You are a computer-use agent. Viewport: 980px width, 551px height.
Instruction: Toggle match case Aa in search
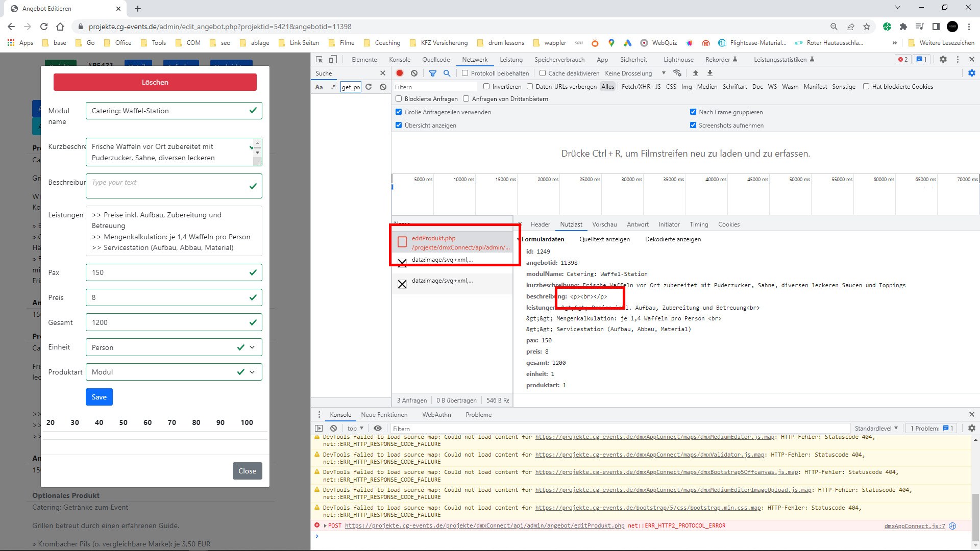319,87
